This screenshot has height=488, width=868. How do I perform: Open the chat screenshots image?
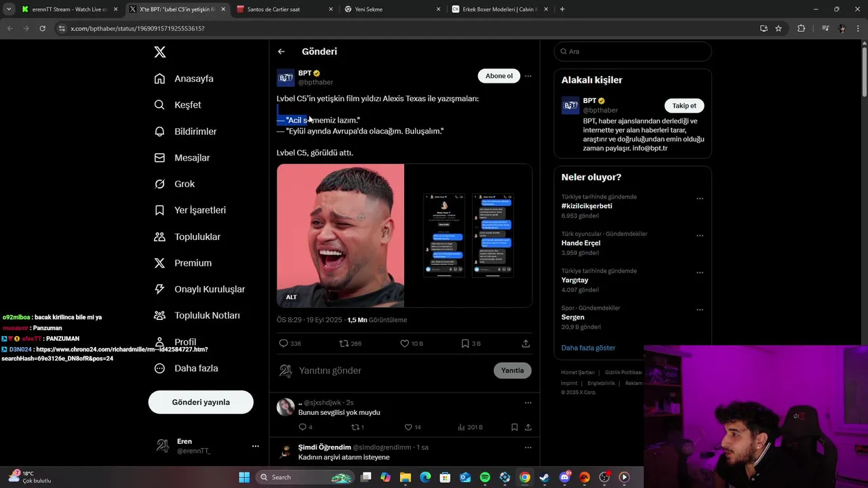[469, 235]
